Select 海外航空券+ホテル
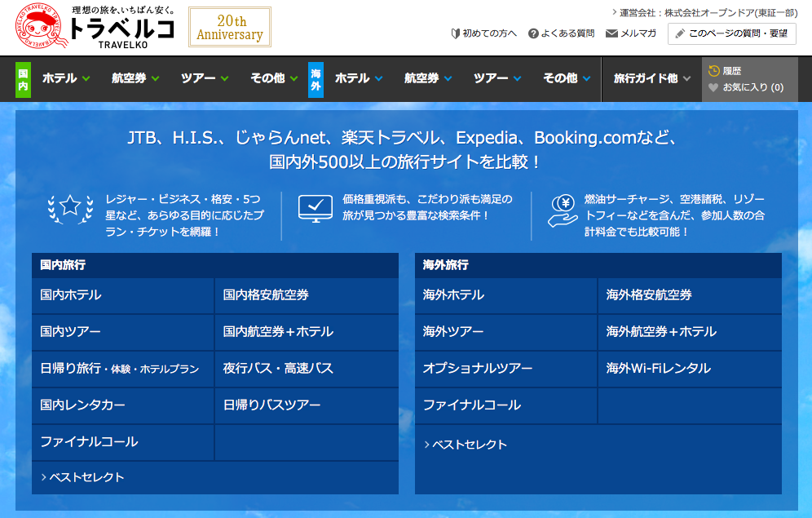This screenshot has width=812, height=518. [690, 332]
